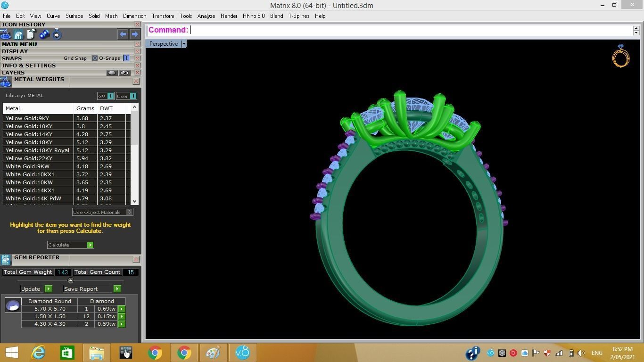Image resolution: width=644 pixels, height=362 pixels.
Task: Click the Total Gem Weight value 1.43
Action: (x=62, y=272)
